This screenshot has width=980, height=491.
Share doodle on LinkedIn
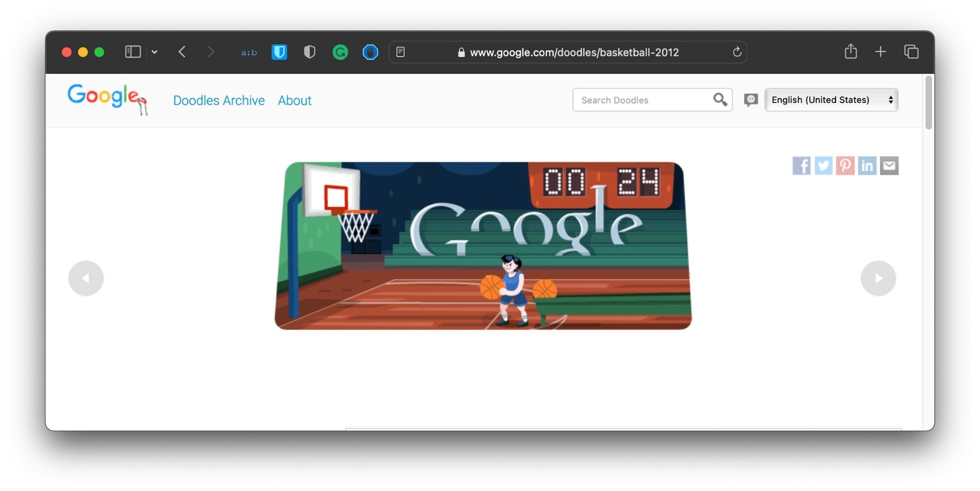[867, 166]
